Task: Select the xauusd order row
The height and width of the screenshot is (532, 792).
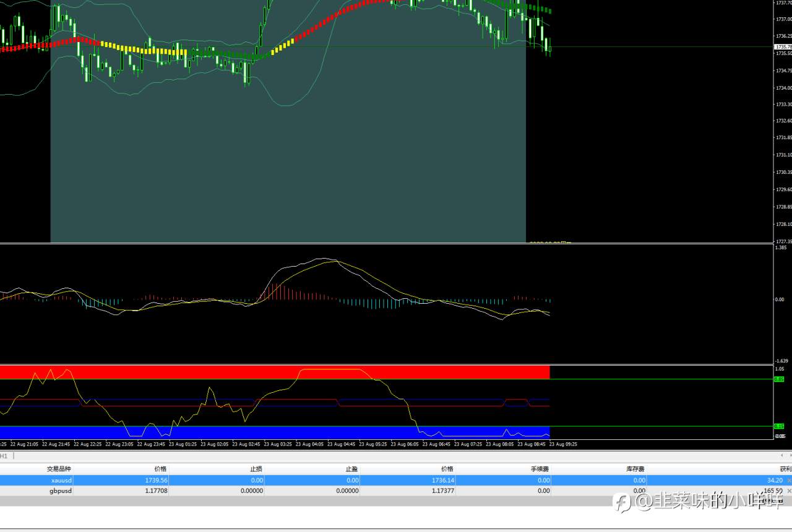Action: 396,480
